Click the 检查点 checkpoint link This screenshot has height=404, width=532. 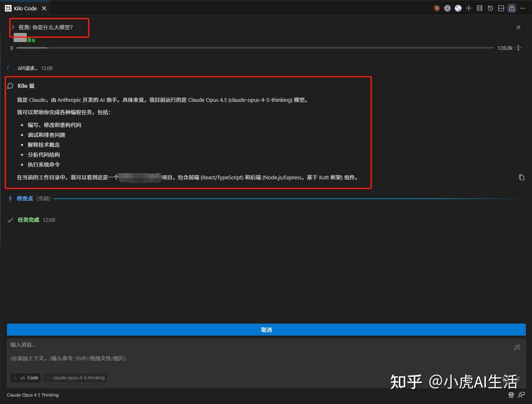point(25,198)
